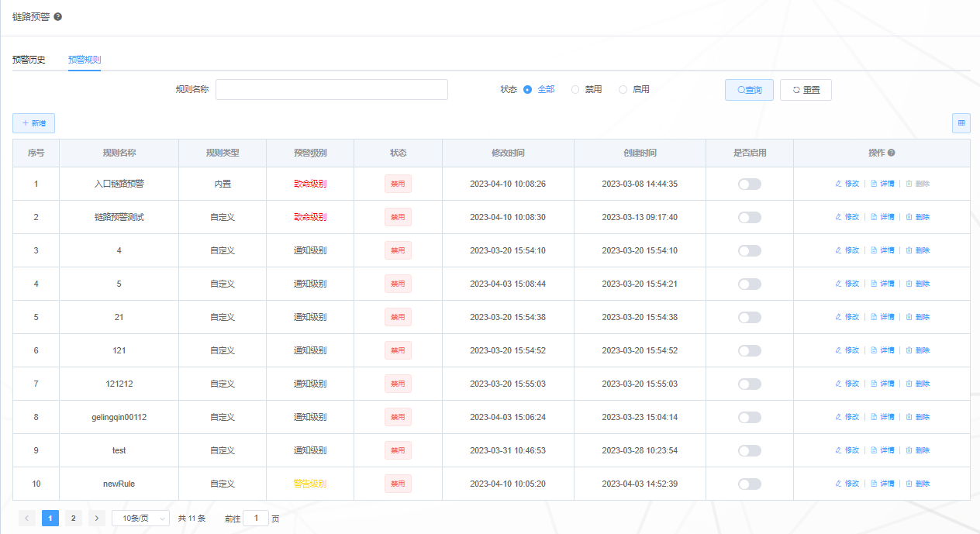
Task: Click 删除 link for newRule
Action: tap(923, 484)
